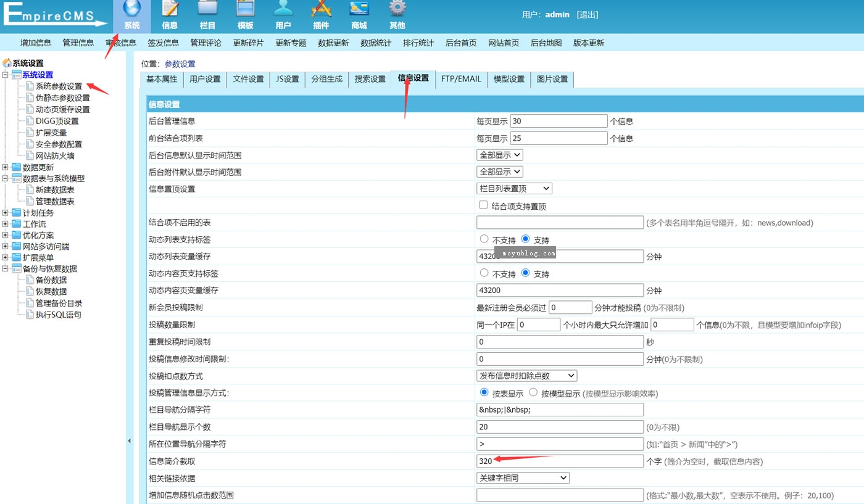
Task: Click the 其他 (Other) module icon
Action: [397, 15]
